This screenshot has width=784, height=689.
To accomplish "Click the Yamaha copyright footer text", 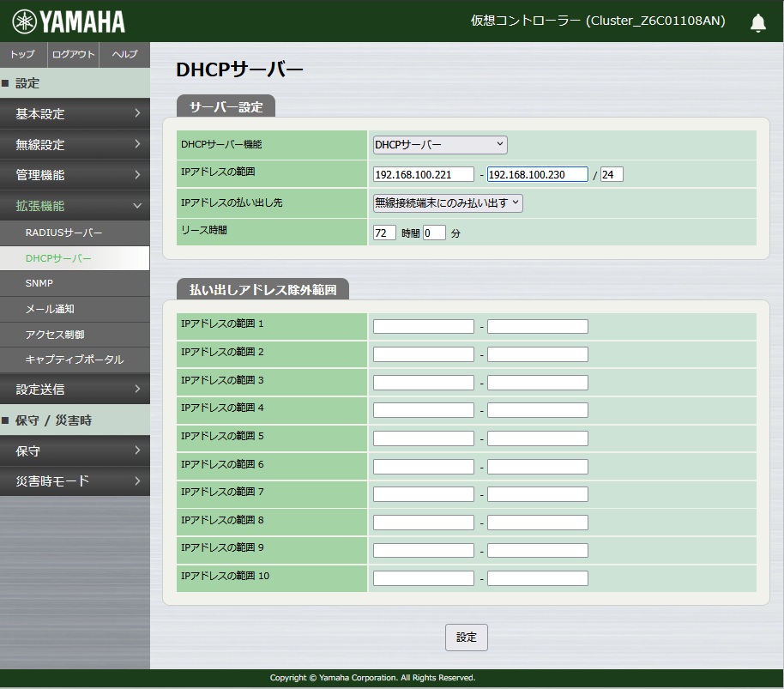I will pyautogui.click(x=372, y=678).
